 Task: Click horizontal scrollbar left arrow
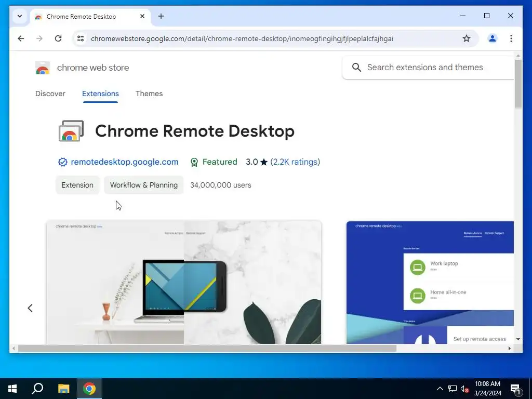click(x=14, y=349)
